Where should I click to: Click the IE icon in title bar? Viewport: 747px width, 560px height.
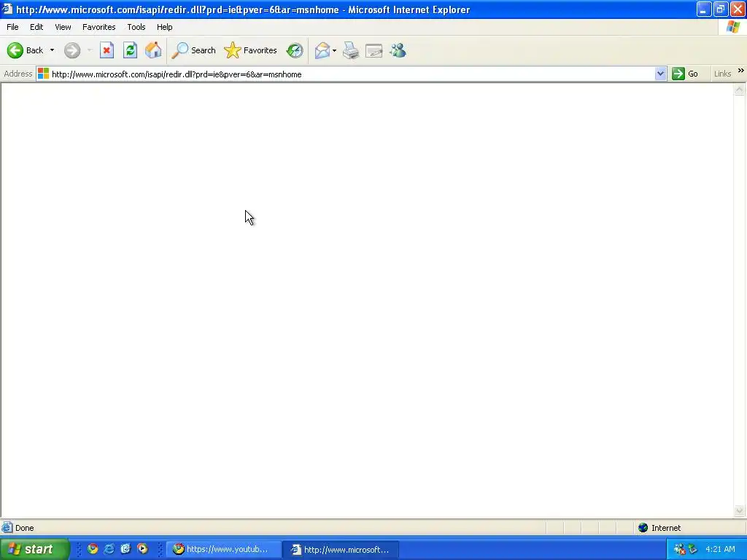coord(7,9)
